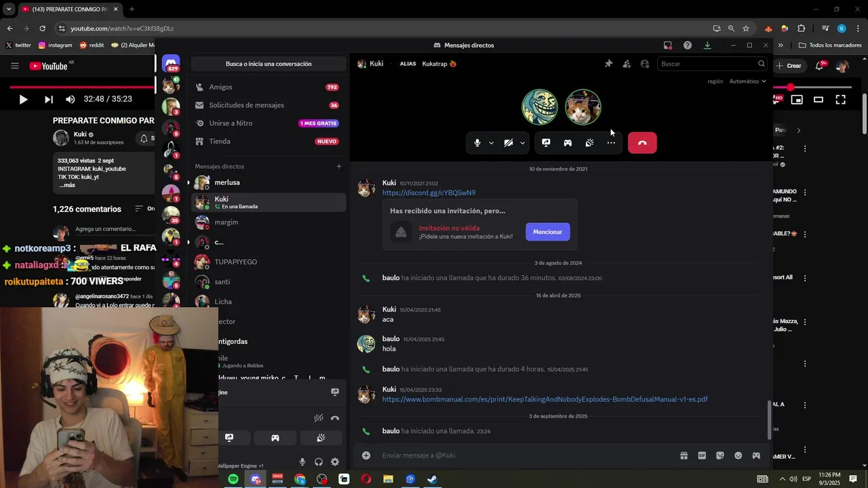The height and width of the screenshot is (488, 868).
Task: Open Discord user settings gear
Action: (335, 462)
